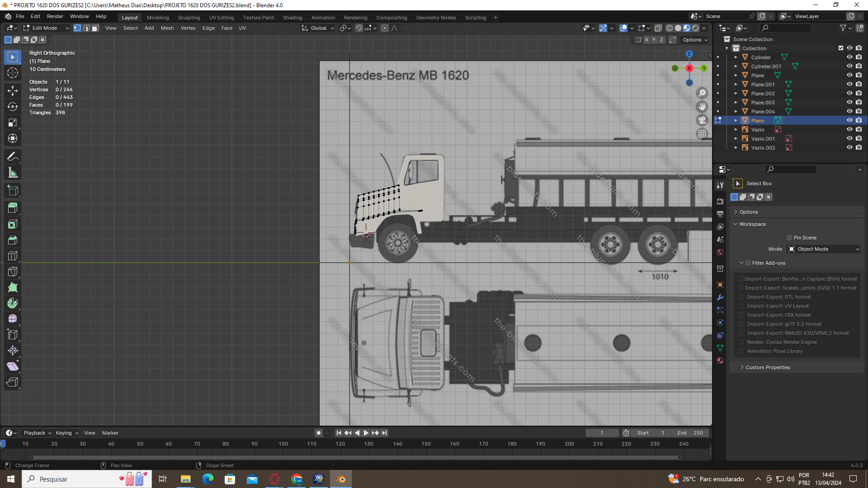Click the camera view gizmo icon
This screenshot has height=488, width=868.
coord(702,120)
